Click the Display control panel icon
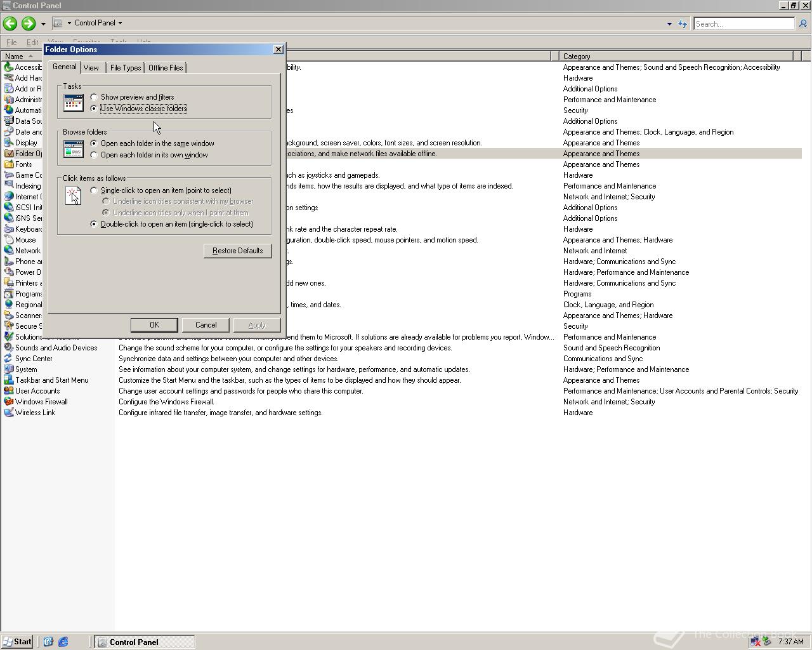This screenshot has height=650, width=812. click(8, 143)
